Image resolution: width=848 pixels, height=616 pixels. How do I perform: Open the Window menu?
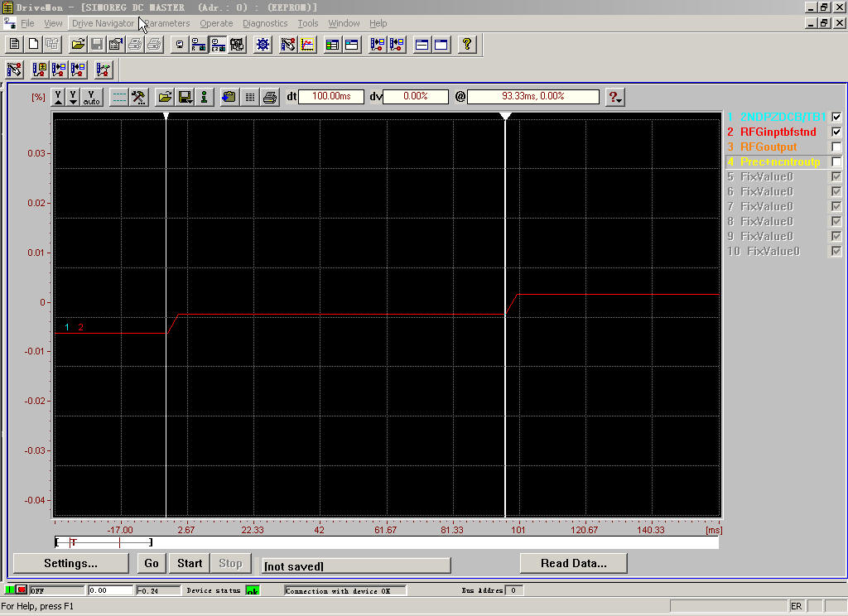(x=344, y=23)
